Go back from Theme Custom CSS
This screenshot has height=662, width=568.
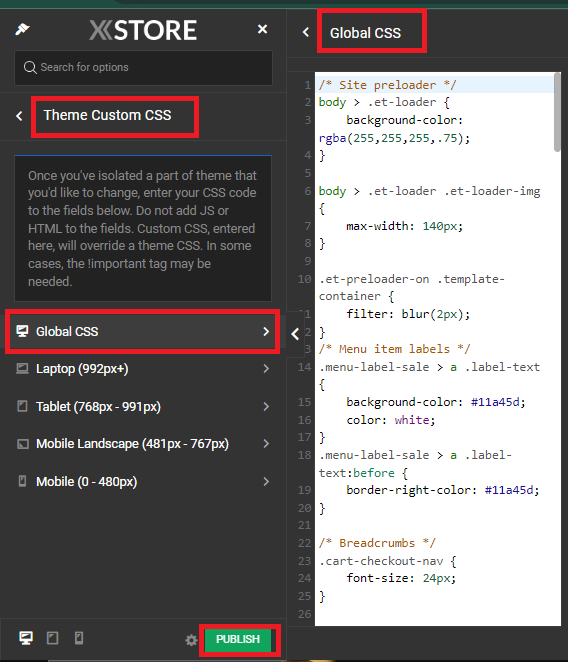(x=19, y=116)
